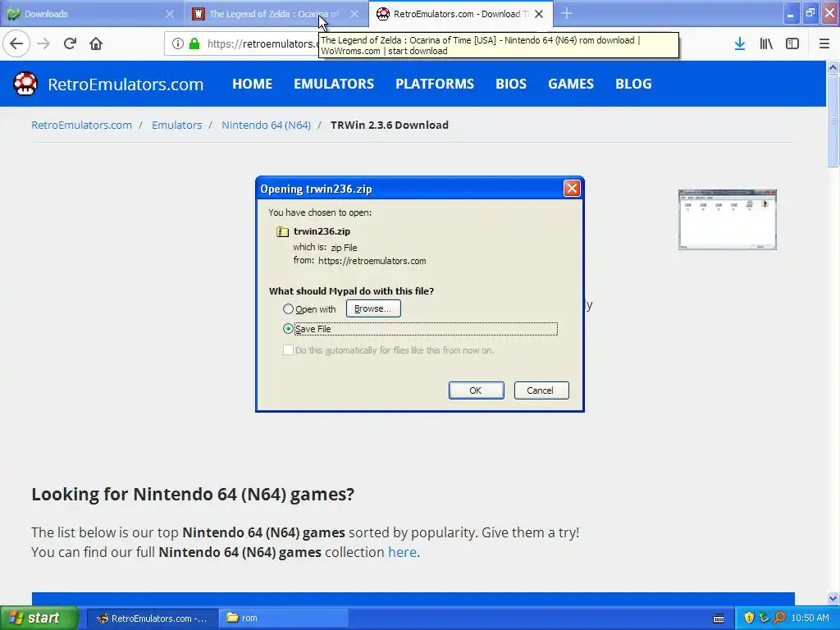This screenshot has width=840, height=630.
Task: Follow the RetroEmulators.com breadcrumb link
Action: pos(81,125)
